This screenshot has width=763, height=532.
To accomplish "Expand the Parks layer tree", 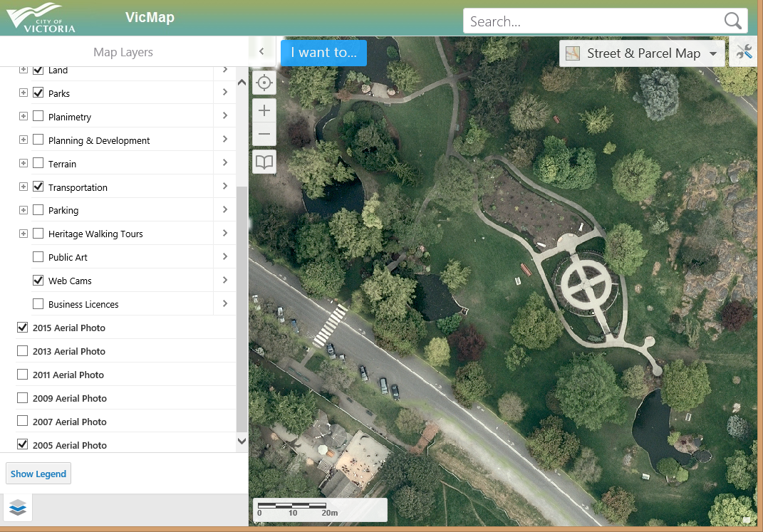I will (24, 93).
